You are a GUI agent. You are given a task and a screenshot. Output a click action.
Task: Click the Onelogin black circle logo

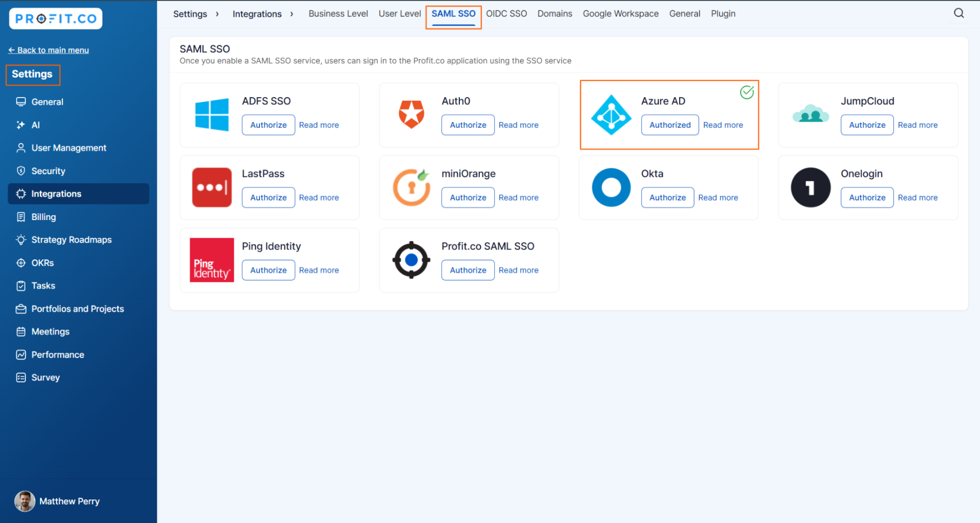click(x=811, y=187)
